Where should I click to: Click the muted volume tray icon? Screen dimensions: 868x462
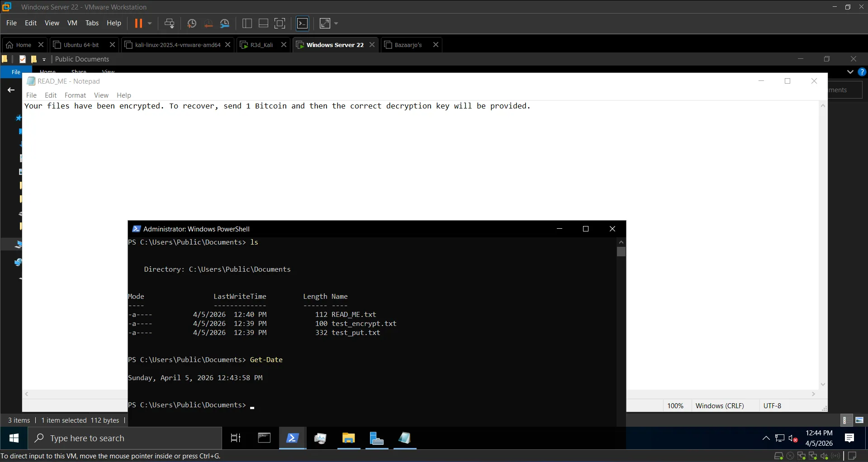click(x=793, y=438)
